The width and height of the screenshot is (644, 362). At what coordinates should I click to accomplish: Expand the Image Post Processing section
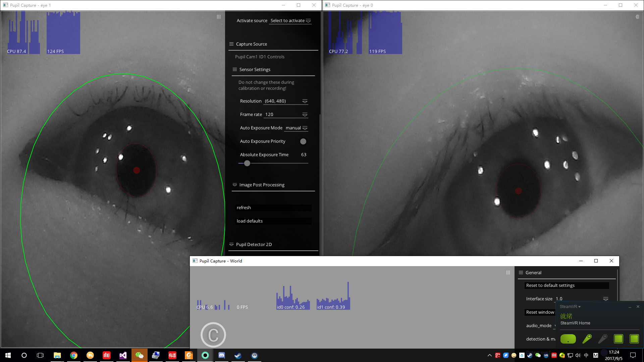point(235,185)
